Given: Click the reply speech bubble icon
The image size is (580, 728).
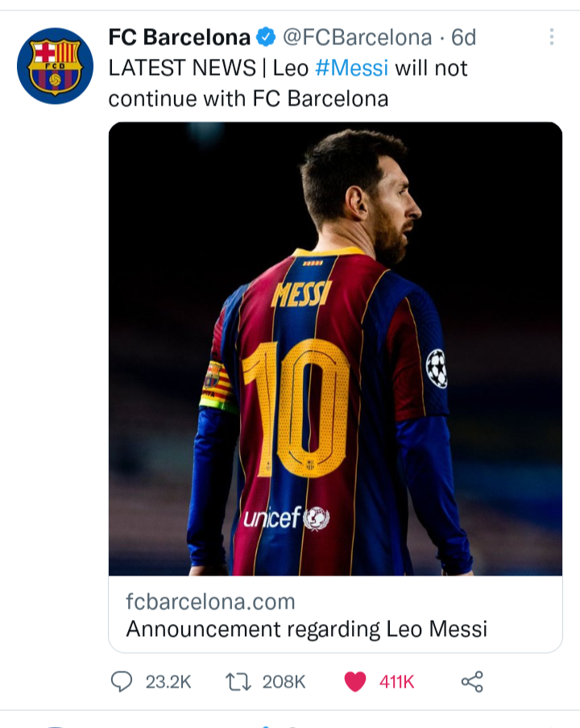Looking at the screenshot, I should (122, 681).
